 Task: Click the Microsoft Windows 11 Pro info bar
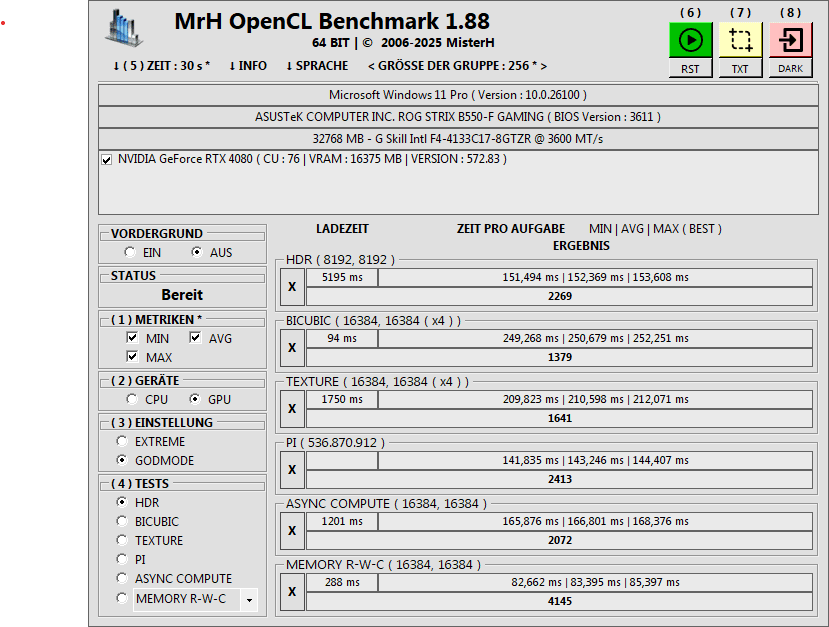pyautogui.click(x=458, y=95)
